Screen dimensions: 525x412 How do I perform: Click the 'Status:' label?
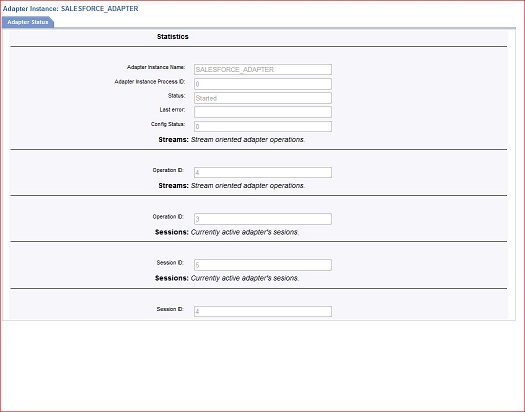tap(176, 96)
